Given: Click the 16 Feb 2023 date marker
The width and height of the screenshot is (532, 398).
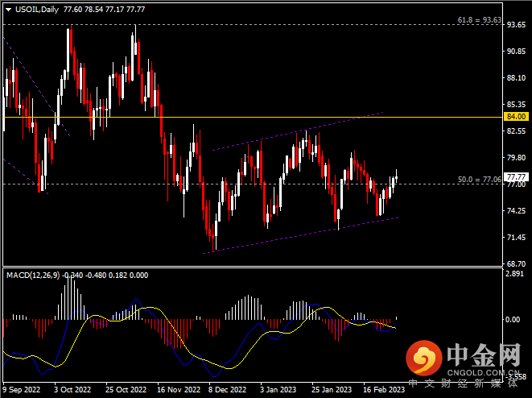Looking at the screenshot, I should coord(382,388).
